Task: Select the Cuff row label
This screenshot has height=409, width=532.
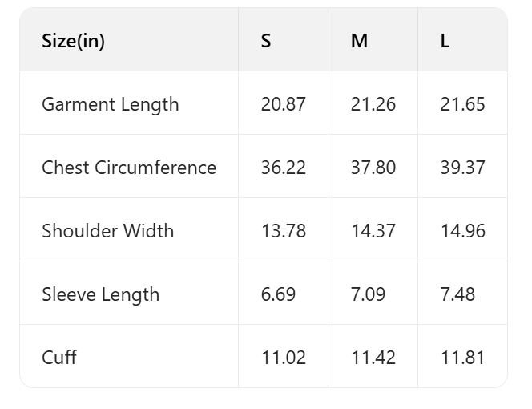Action: pyautogui.click(x=58, y=358)
